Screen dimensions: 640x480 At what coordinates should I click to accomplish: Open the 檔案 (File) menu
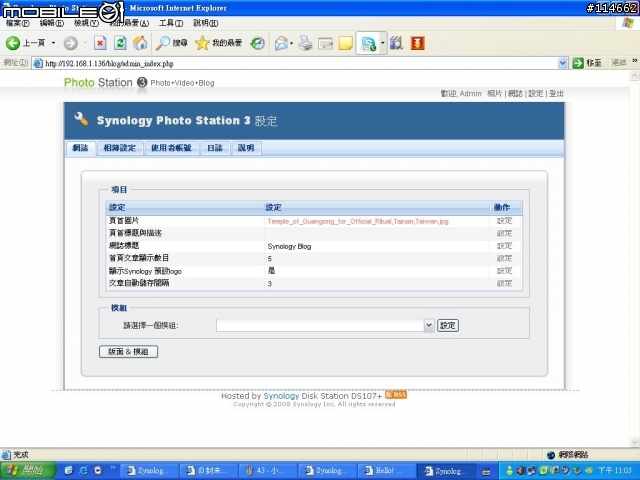(x=18, y=23)
